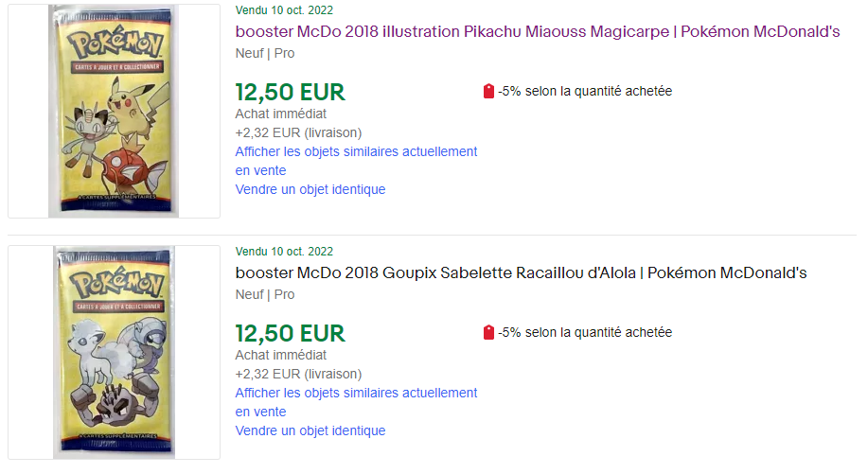Click the '-5% selon la quantité achetée' text for Goupix booster
This screenshot has width=868, height=474.
pos(585,333)
